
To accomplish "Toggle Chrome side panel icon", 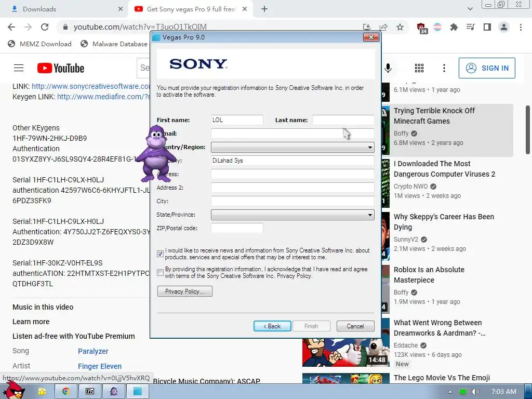I will (x=487, y=27).
